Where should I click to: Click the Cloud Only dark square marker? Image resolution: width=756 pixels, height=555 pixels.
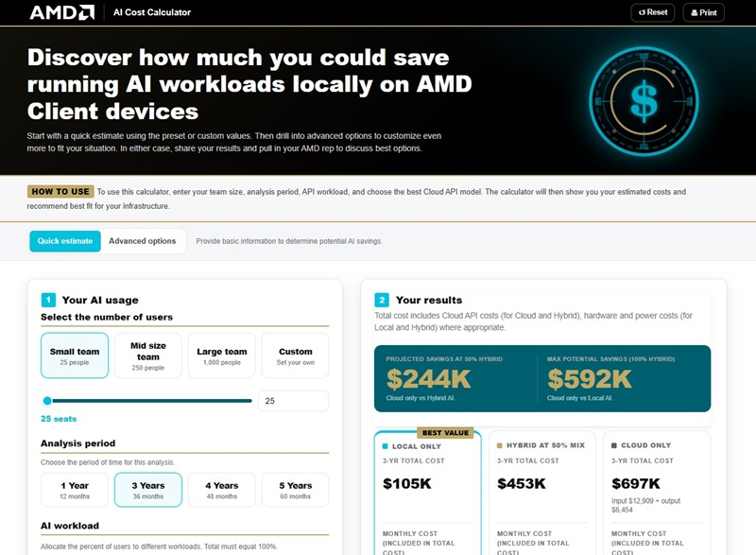614,445
